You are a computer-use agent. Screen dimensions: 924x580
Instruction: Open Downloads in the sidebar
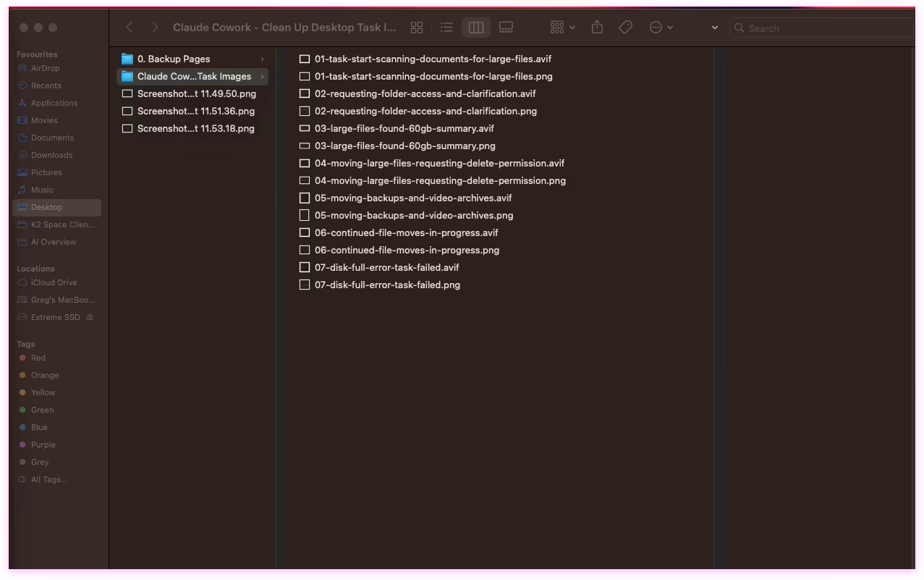coord(51,155)
